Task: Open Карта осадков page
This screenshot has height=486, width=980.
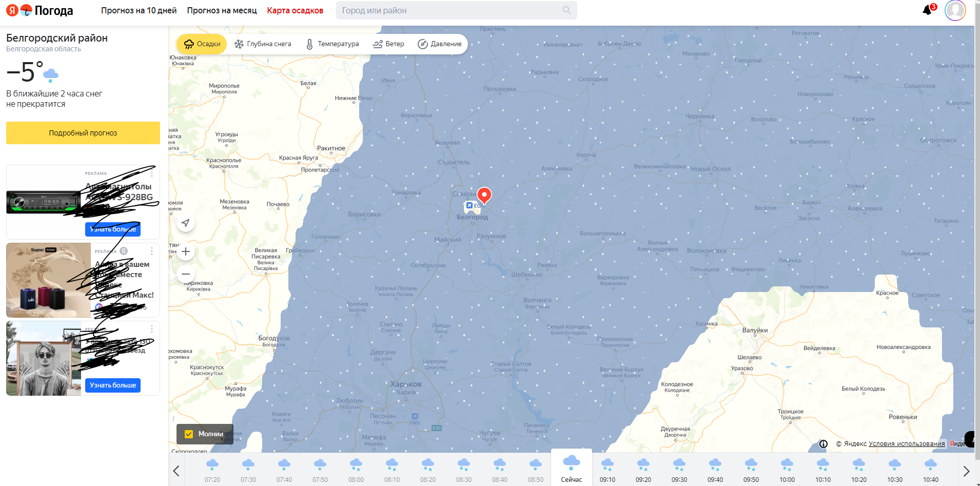Action: (295, 10)
